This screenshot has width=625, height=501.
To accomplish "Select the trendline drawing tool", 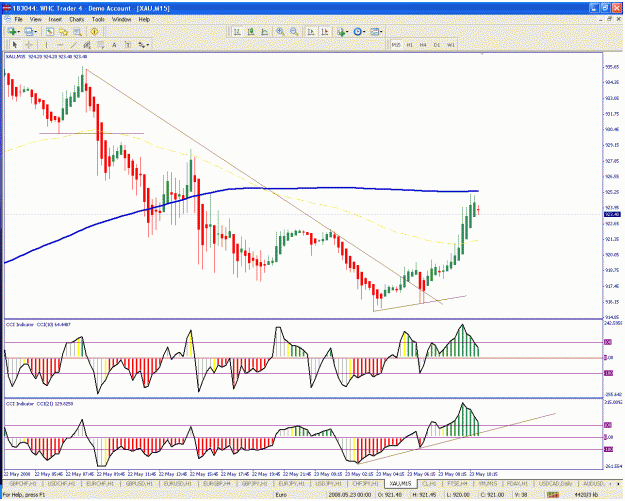I will (x=74, y=45).
